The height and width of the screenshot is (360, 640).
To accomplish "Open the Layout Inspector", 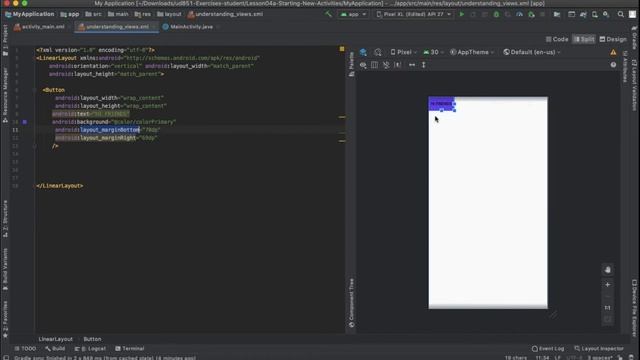I will (x=599, y=349).
